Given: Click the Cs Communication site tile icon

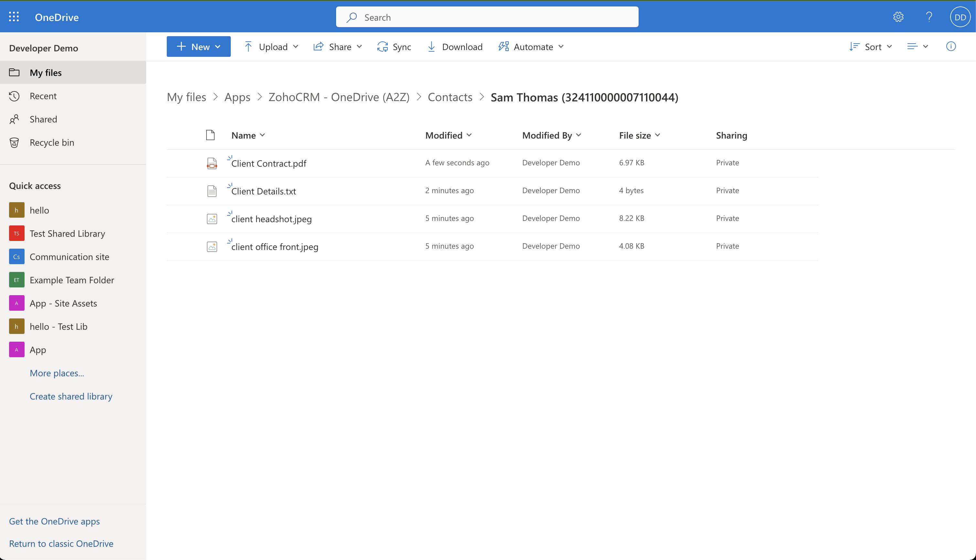Looking at the screenshot, I should [x=16, y=256].
